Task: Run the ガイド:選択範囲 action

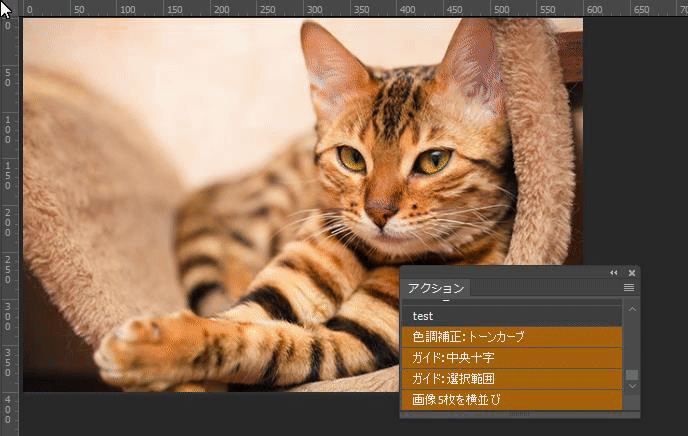Action: click(x=512, y=379)
